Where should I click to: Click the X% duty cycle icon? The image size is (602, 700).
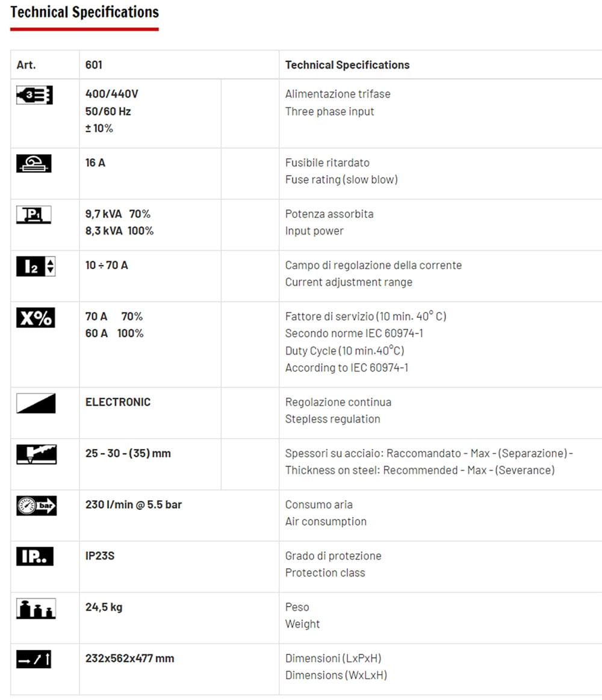pyautogui.click(x=35, y=318)
